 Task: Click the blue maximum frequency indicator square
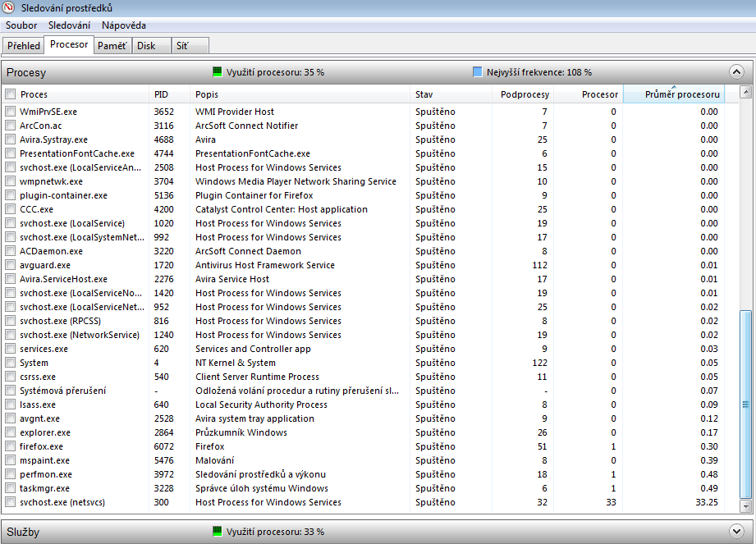[x=478, y=72]
